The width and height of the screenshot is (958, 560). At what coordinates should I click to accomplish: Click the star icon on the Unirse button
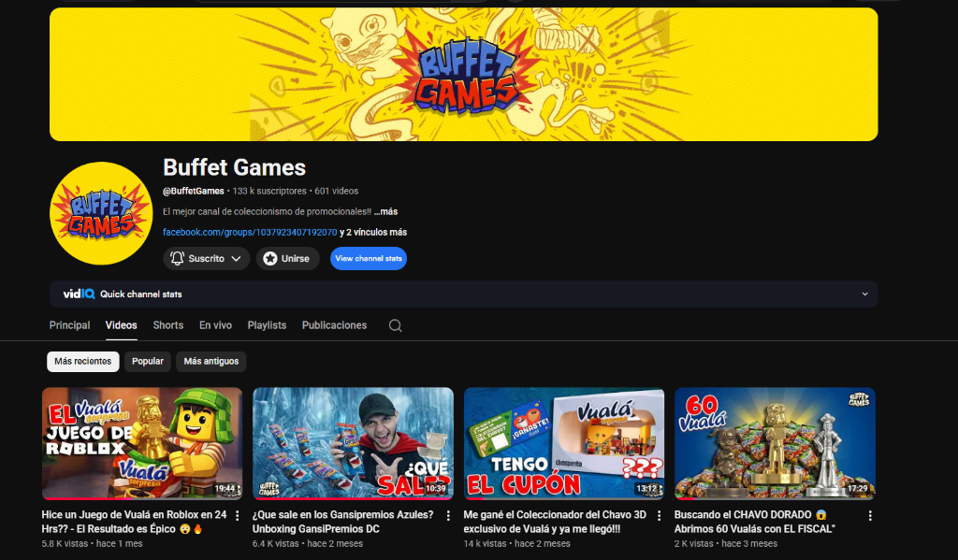tap(270, 258)
